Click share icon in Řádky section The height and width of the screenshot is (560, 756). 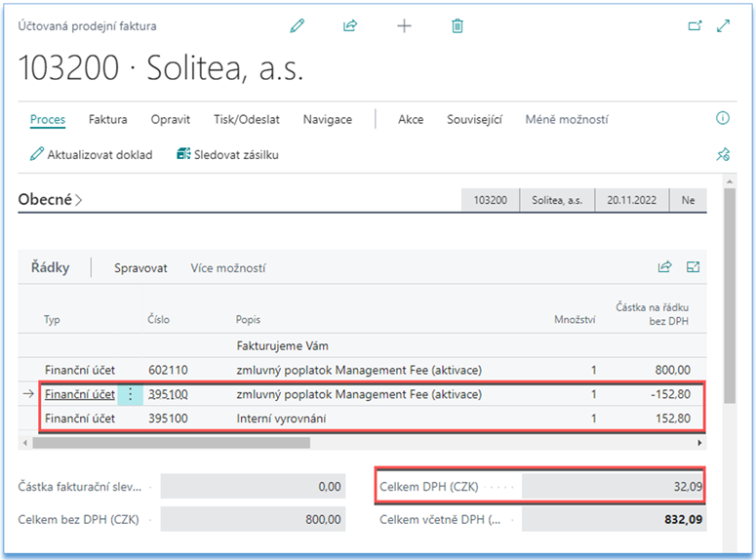click(665, 266)
